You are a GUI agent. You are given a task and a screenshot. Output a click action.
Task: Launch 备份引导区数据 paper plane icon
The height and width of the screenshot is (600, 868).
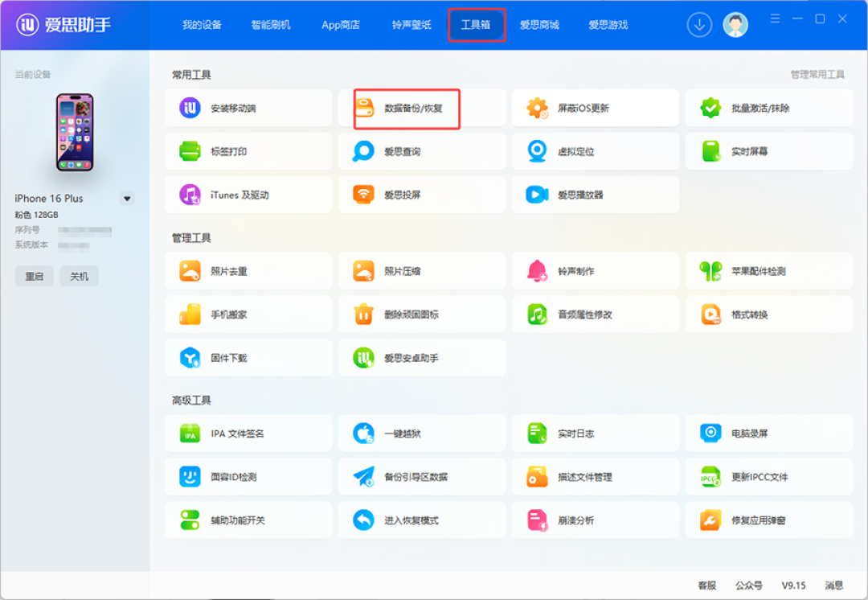pos(364,476)
